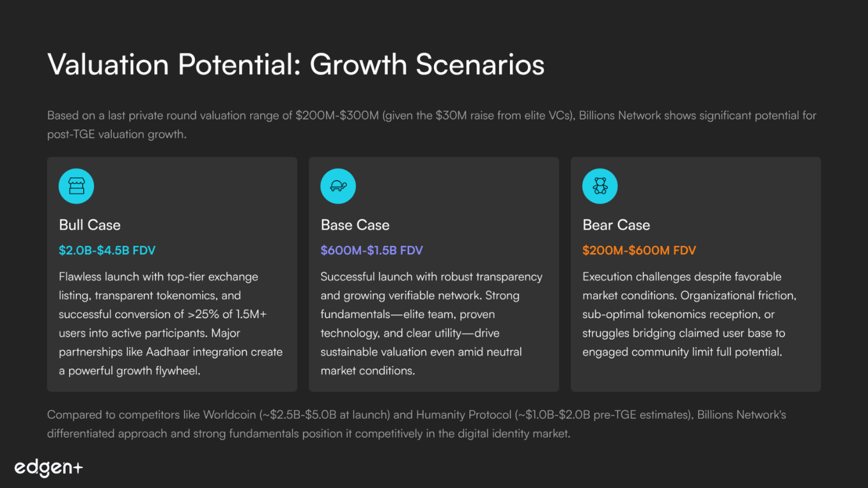
Task: Select the cyan '$2.0B-$4.5B FDV' value
Action: pyautogui.click(x=107, y=250)
